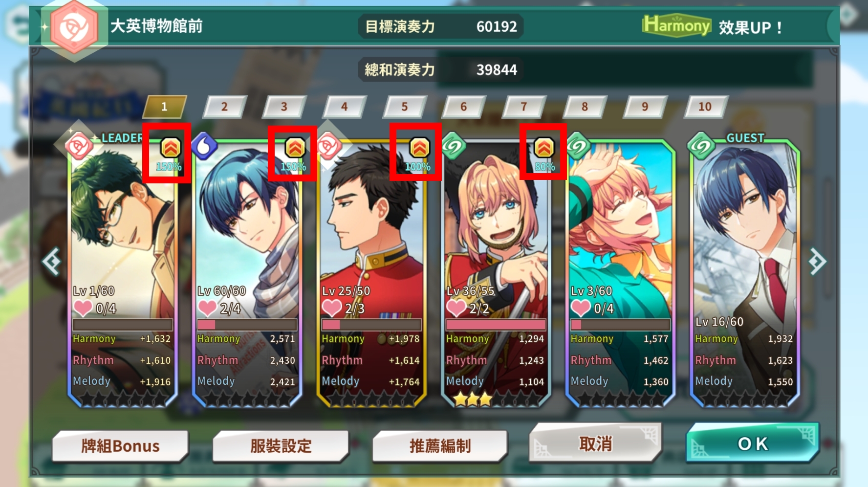
Task: Cancel with the 取消 button
Action: [x=595, y=443]
